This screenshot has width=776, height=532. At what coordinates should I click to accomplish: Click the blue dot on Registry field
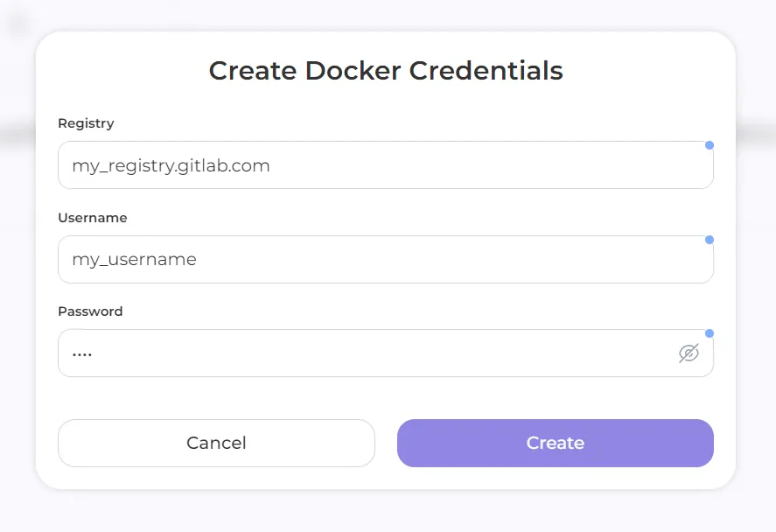pyautogui.click(x=710, y=145)
